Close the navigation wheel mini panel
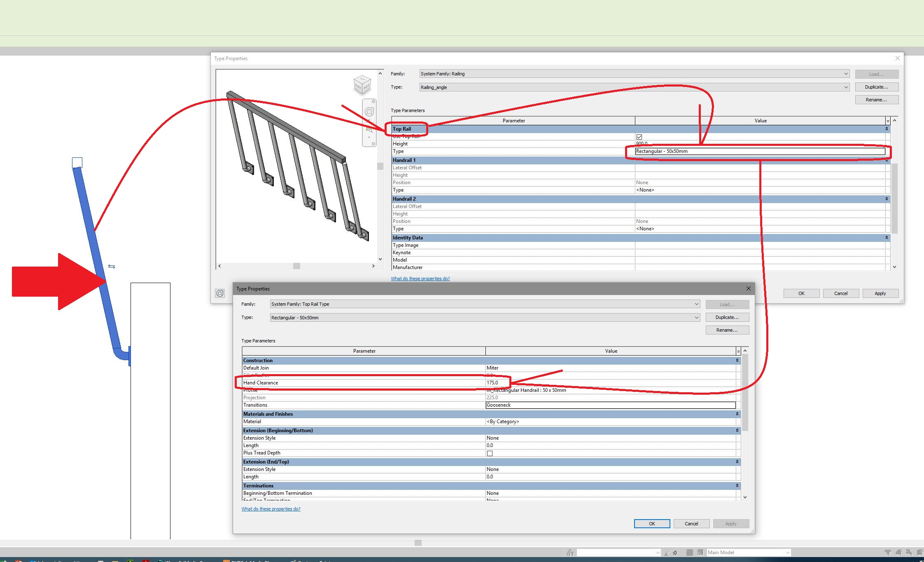 [x=373, y=101]
